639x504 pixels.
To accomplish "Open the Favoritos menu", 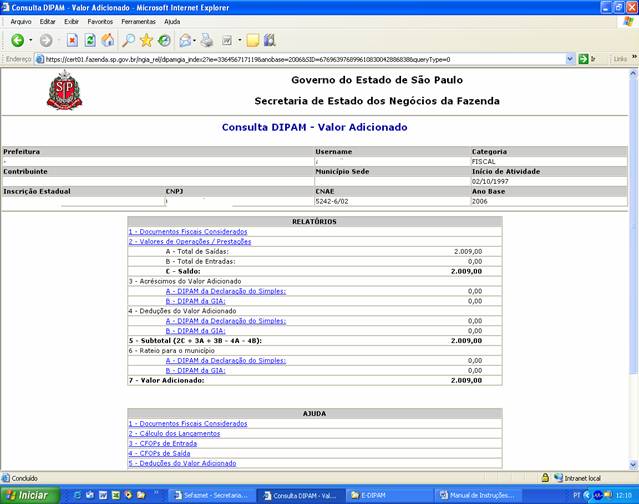I will 100,21.
